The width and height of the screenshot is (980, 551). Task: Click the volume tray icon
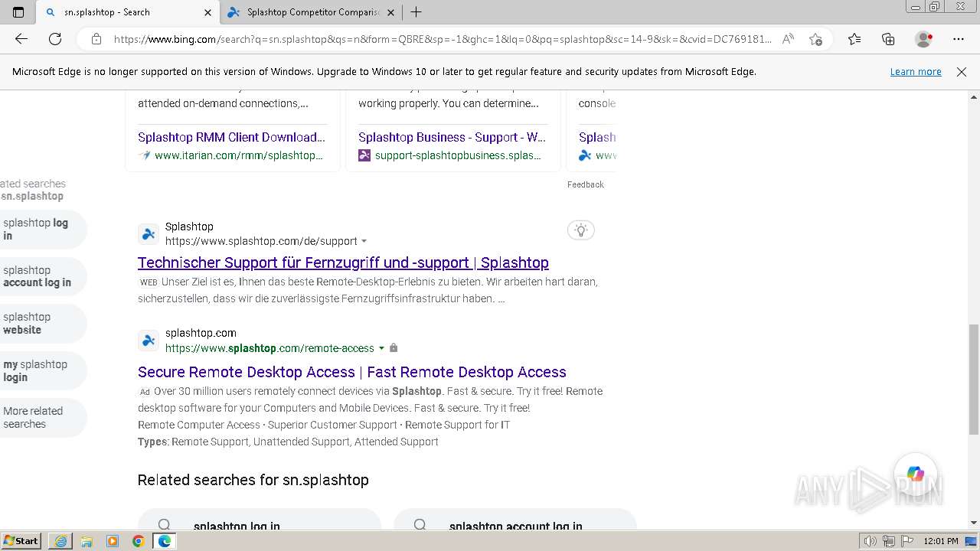point(871,541)
